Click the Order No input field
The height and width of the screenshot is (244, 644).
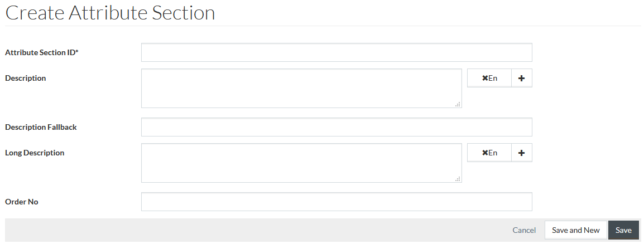[x=337, y=202]
